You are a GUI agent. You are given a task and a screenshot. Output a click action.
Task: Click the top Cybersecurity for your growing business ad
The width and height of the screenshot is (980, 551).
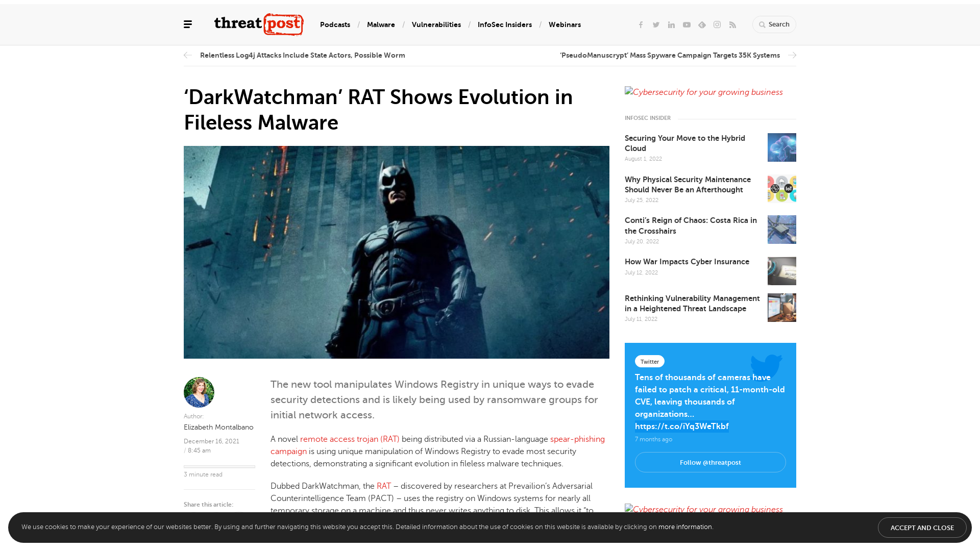[704, 92]
